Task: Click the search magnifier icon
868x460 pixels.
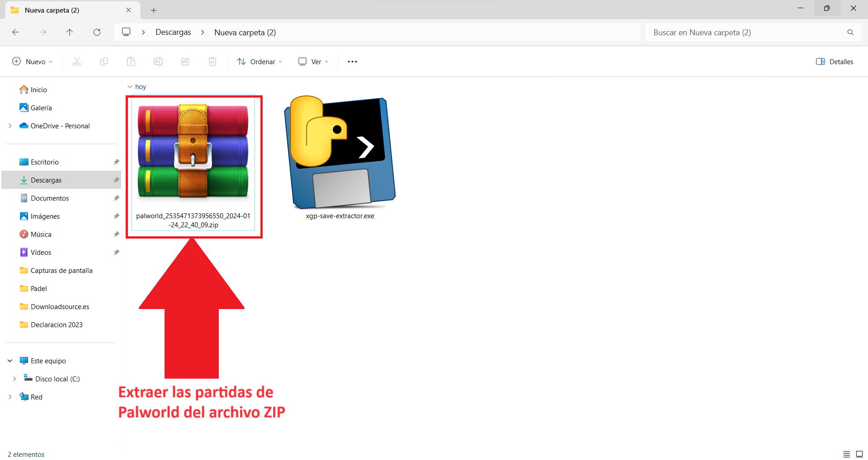Action: coord(850,32)
